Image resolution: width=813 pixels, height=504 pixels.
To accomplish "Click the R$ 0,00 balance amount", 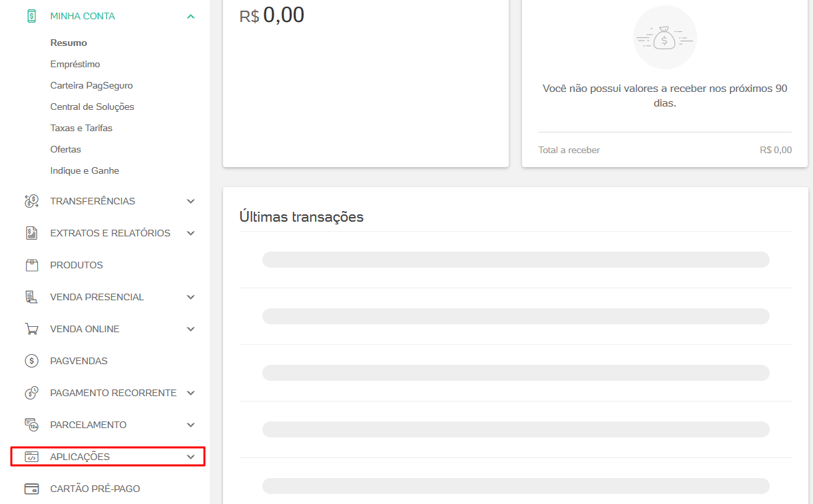I will pyautogui.click(x=272, y=15).
